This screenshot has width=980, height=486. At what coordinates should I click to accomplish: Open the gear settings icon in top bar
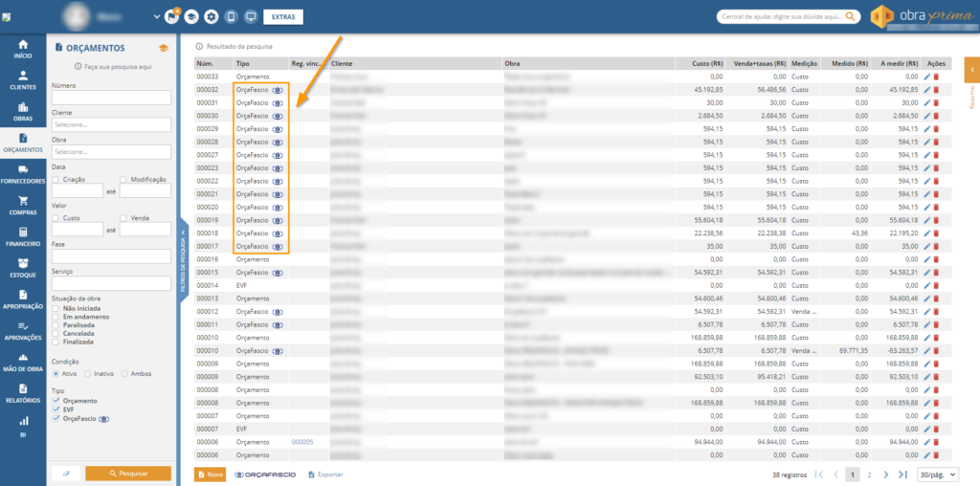[212, 17]
